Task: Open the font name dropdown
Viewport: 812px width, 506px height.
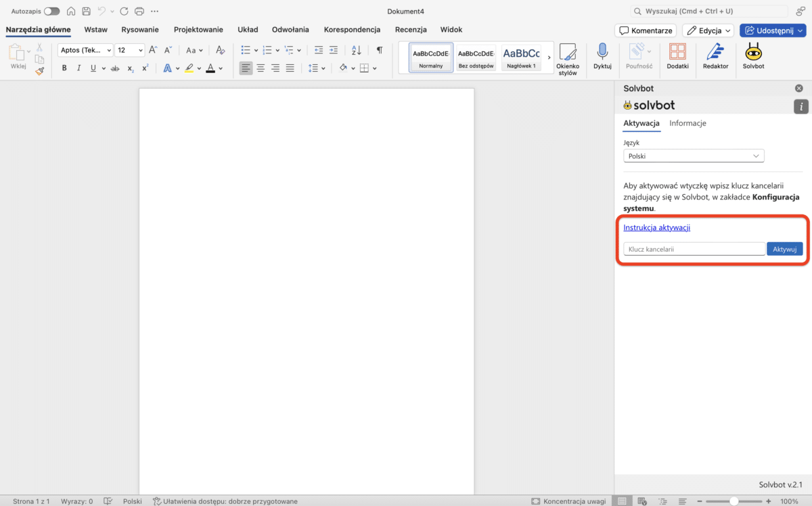Action: pyautogui.click(x=109, y=50)
